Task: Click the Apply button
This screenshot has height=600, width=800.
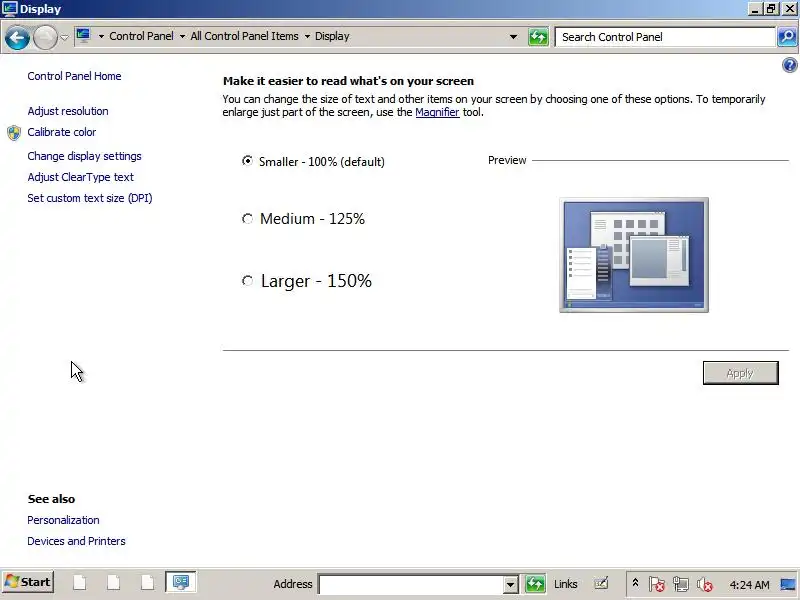Action: [740, 373]
